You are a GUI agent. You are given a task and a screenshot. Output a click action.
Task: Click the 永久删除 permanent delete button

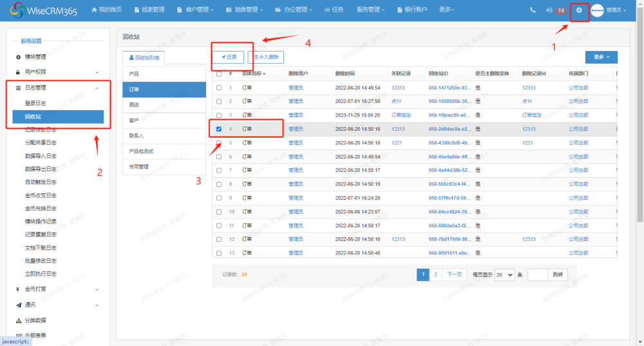click(265, 57)
